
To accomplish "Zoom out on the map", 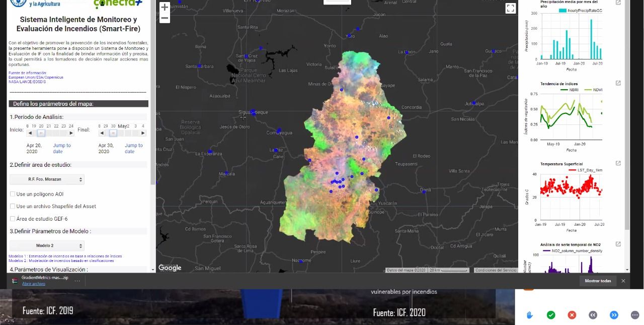I will pyautogui.click(x=165, y=19).
